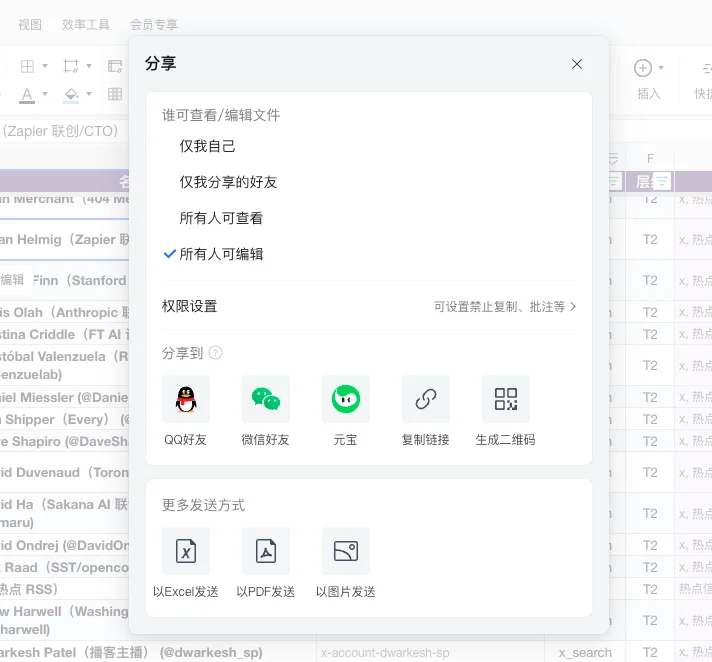Screen dimensions: 712x662
Task: Open dropdown arrow next to font color
Action: click(45, 94)
